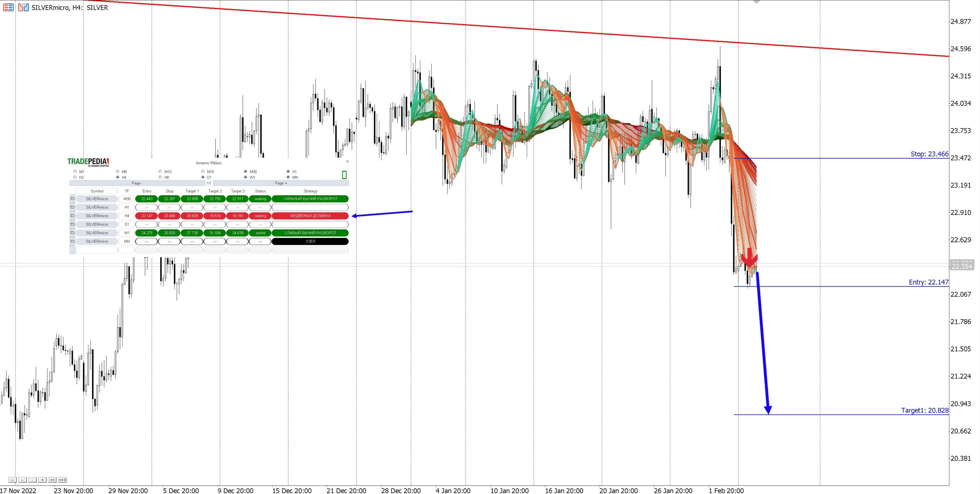Image resolution: width=980 pixels, height=494 pixels.
Task: Go to previous page with Page - button
Action: 137,183
